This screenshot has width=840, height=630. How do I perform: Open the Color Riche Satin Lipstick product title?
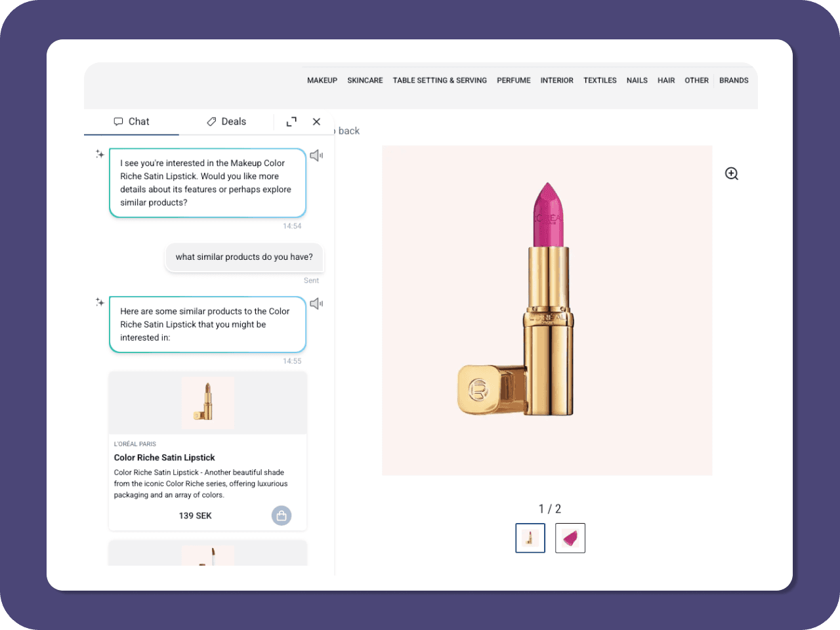tap(164, 457)
